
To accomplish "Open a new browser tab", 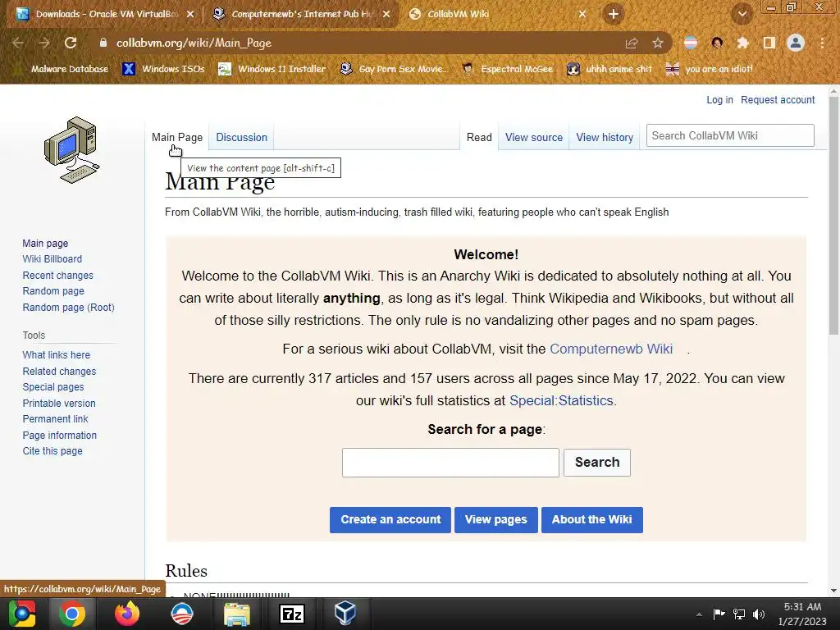I will tap(614, 14).
